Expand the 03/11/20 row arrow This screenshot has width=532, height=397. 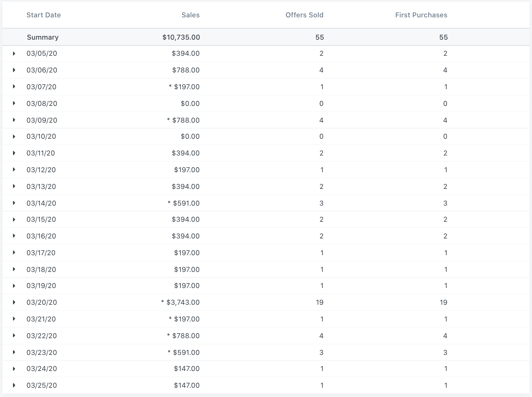coord(14,153)
